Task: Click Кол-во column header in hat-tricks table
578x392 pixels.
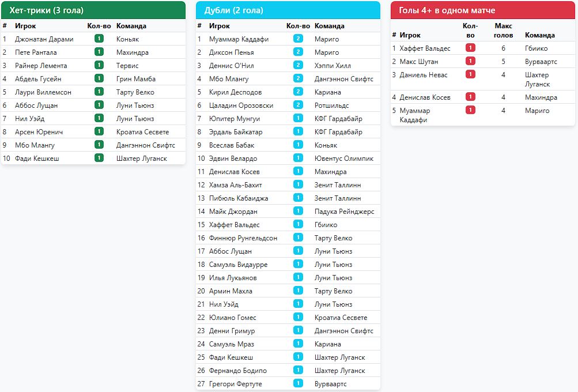Action: [99, 26]
